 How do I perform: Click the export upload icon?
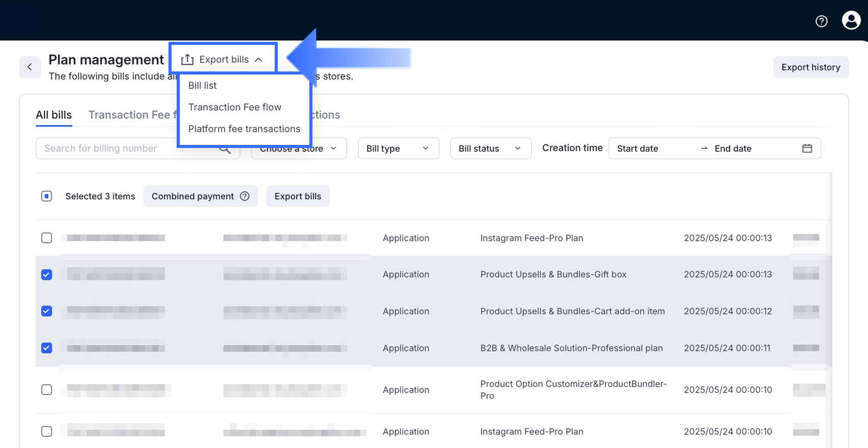187,60
